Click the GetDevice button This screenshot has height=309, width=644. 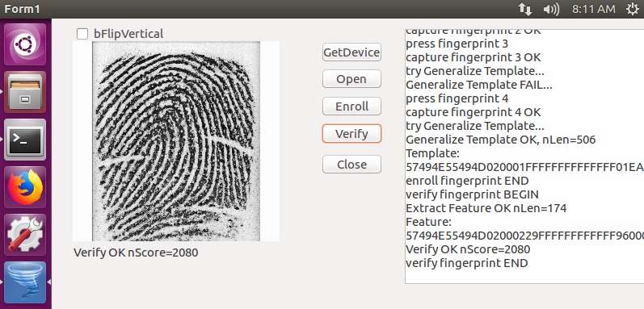click(351, 52)
